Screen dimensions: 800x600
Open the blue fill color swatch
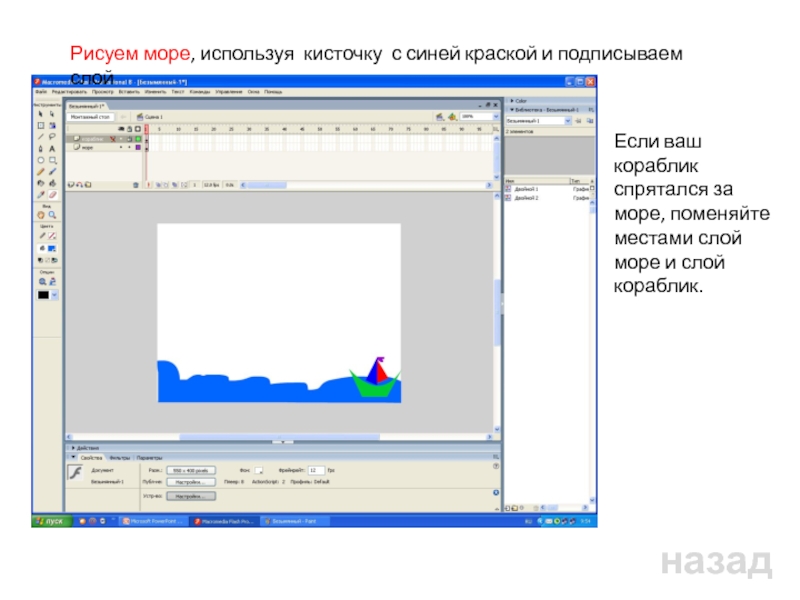coord(52,248)
